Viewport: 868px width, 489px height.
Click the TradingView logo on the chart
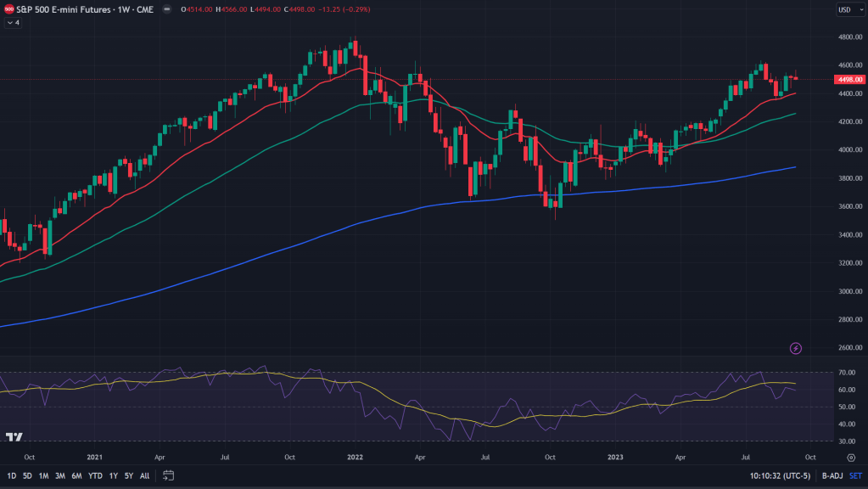14,437
